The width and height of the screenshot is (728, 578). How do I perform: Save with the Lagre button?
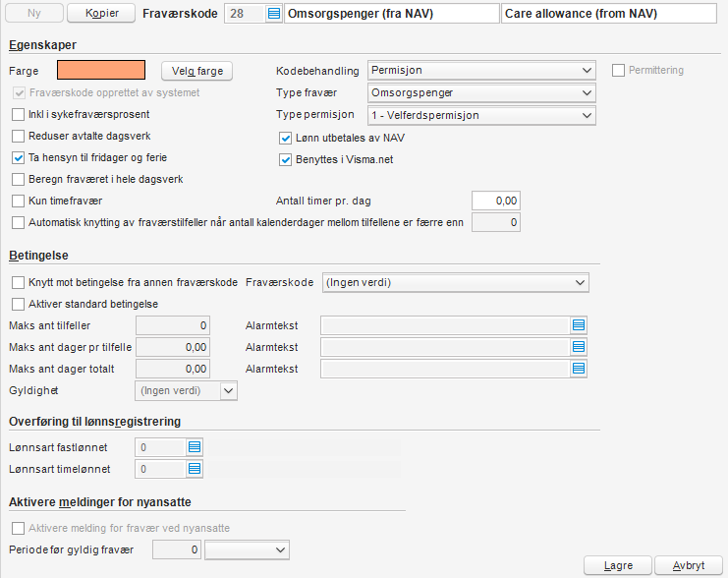click(618, 565)
